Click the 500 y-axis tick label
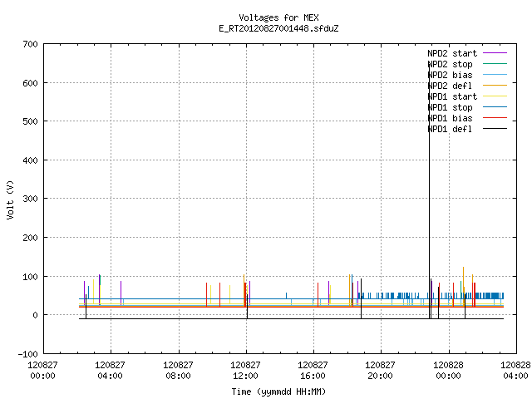532x399 pixels. [30, 121]
